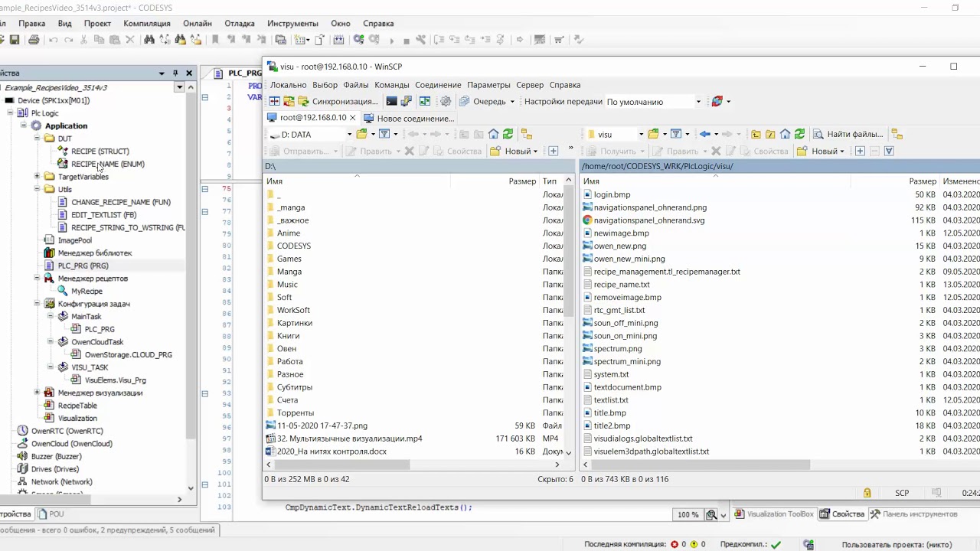Click Найти файлы in the remote panel
This screenshot has height=551, width=980.
[848, 134]
